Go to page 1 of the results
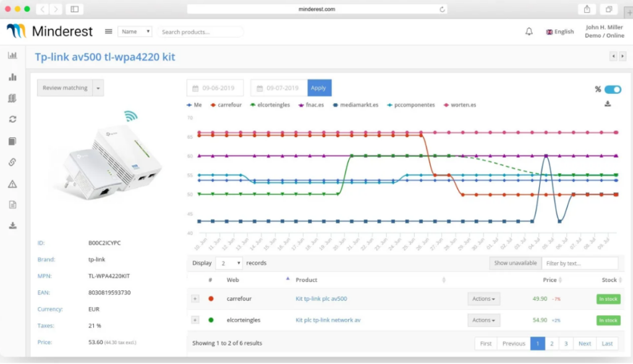 (538, 344)
